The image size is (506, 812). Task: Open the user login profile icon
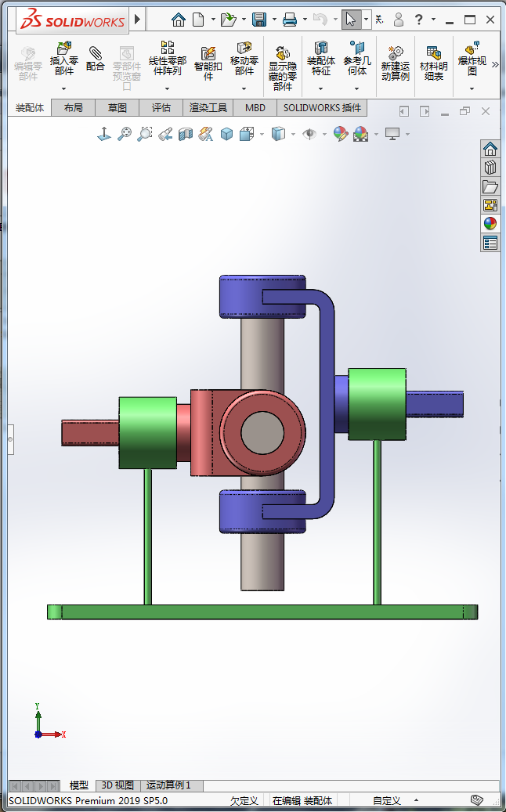tap(398, 20)
